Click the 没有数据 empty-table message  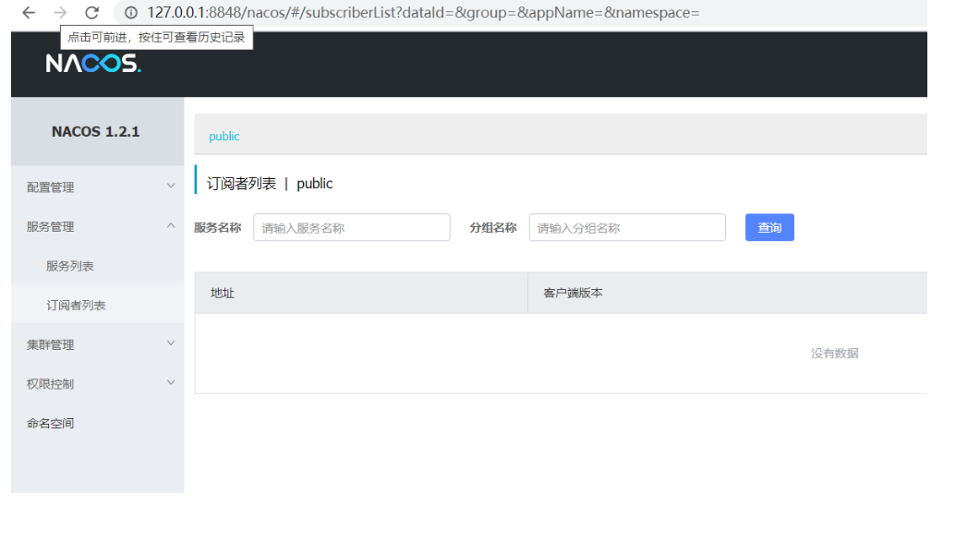point(834,353)
